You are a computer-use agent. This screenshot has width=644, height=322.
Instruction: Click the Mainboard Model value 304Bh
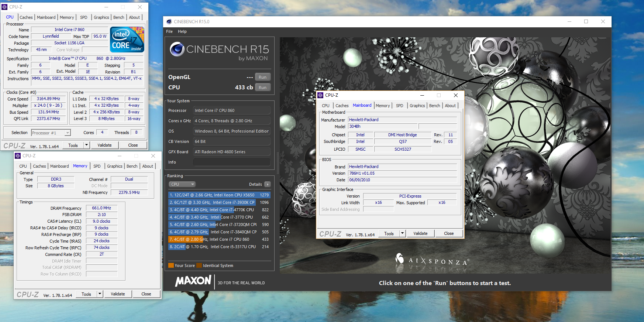pyautogui.click(x=383, y=126)
